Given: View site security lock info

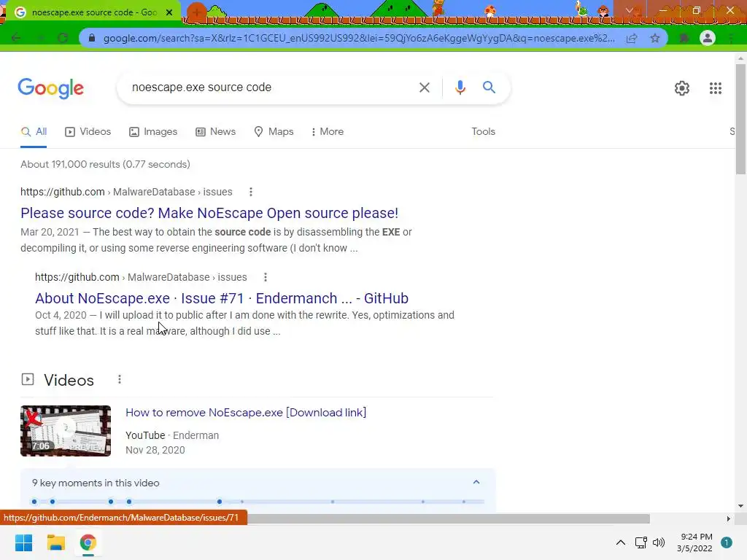Looking at the screenshot, I should point(92,38).
